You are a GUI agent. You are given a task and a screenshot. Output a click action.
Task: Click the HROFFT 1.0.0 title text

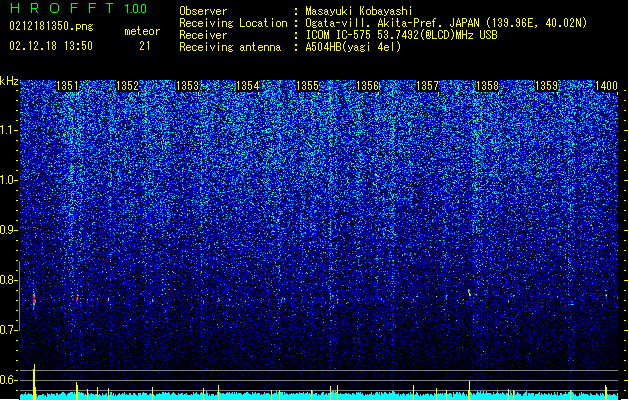point(79,8)
